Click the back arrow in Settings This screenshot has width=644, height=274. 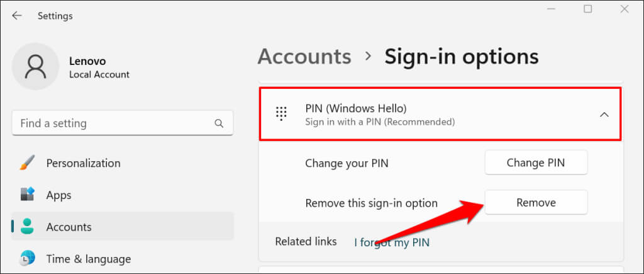tap(17, 16)
